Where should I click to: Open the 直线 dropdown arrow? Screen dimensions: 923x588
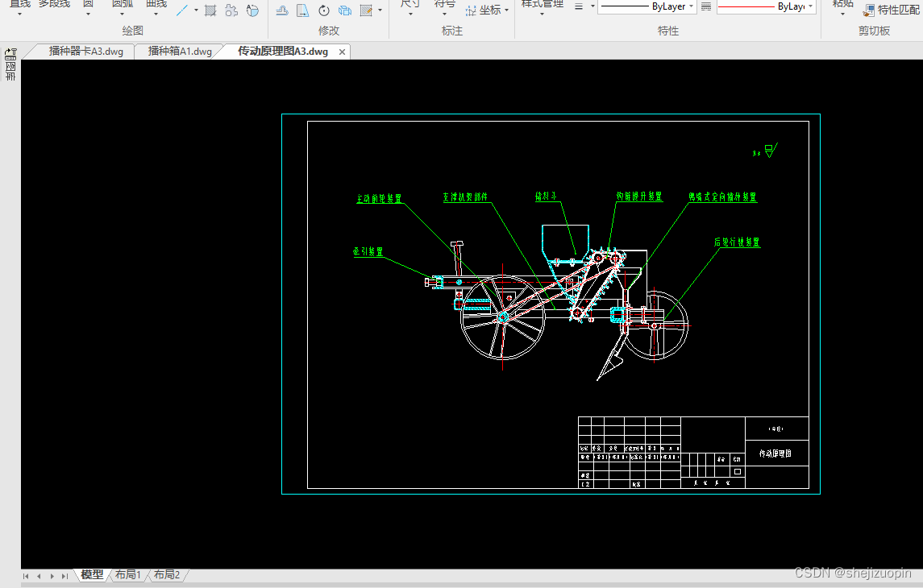(x=19, y=14)
